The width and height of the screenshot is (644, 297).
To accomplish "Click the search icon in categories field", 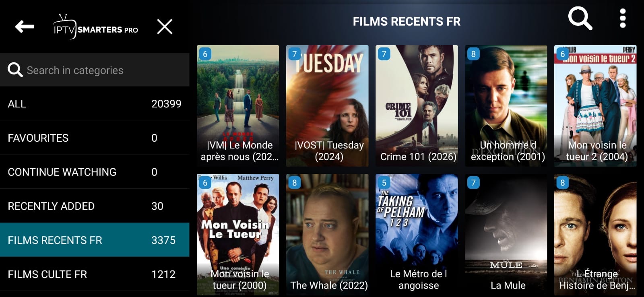I will click(15, 70).
